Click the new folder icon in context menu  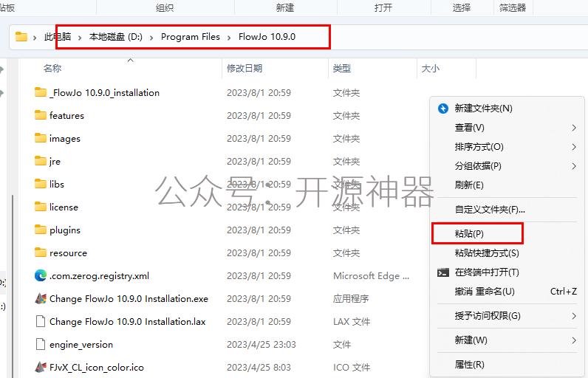(443, 109)
